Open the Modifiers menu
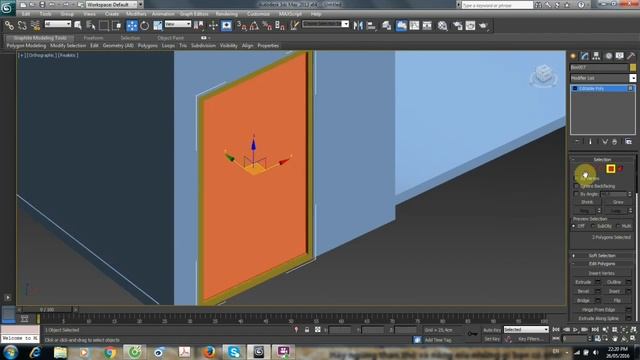640x360 pixels. click(x=136, y=14)
